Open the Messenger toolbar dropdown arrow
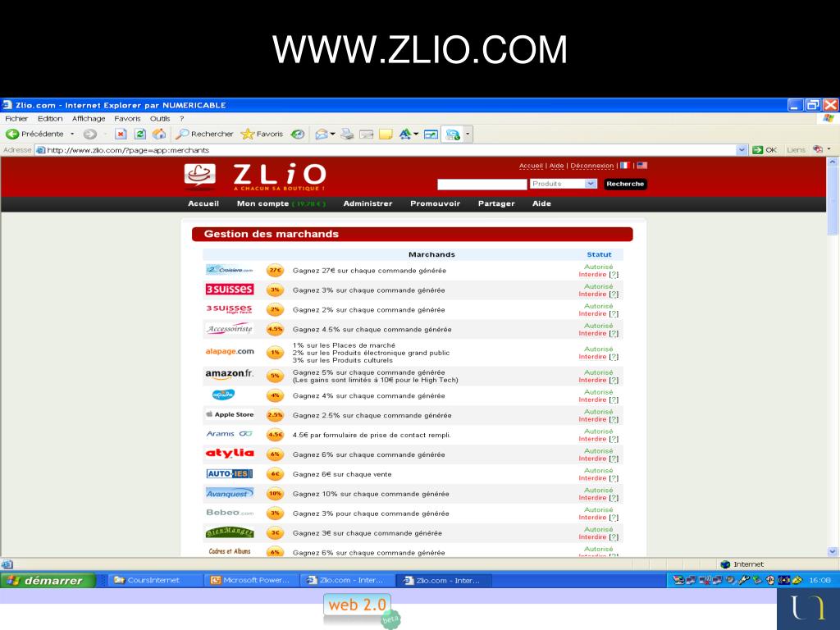Image resolution: width=840 pixels, height=630 pixels. tap(468, 134)
